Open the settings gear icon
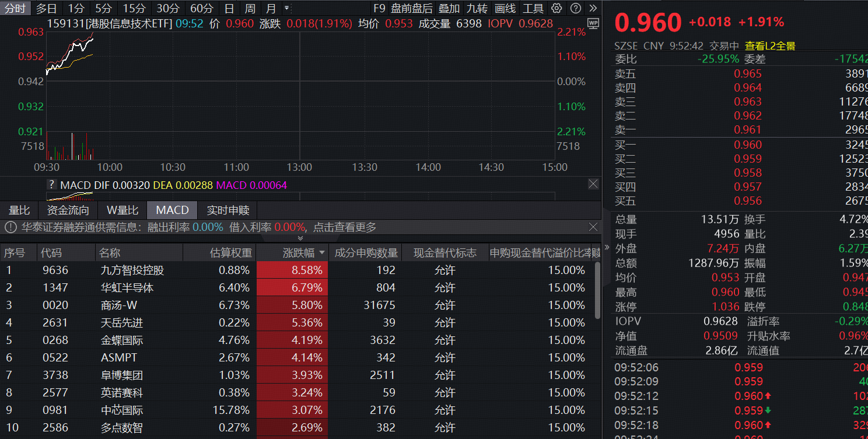The image size is (868, 439). coord(556,8)
